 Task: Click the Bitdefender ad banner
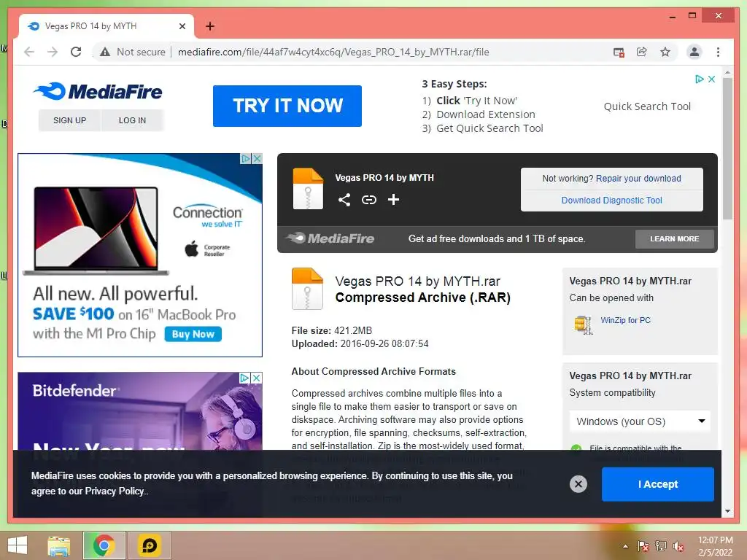[x=140, y=411]
